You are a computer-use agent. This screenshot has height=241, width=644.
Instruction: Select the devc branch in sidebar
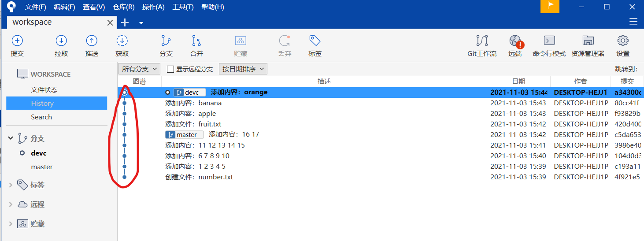(x=39, y=153)
